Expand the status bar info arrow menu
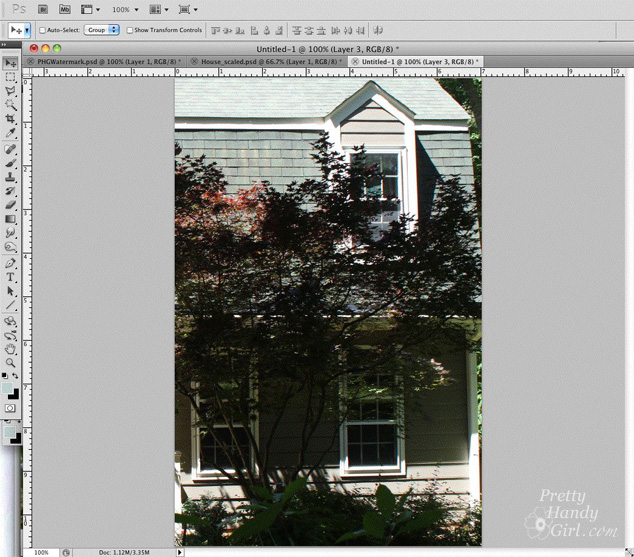634x557 pixels. 180,552
